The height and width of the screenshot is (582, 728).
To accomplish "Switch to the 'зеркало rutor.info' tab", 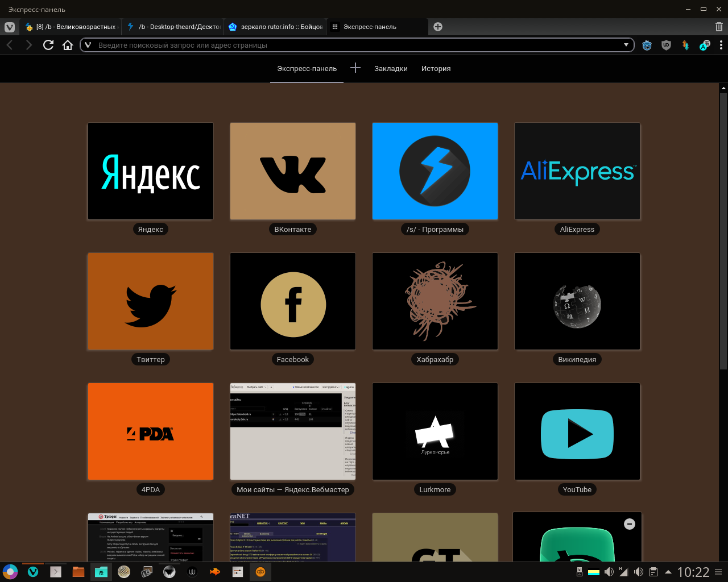I will 275,27.
